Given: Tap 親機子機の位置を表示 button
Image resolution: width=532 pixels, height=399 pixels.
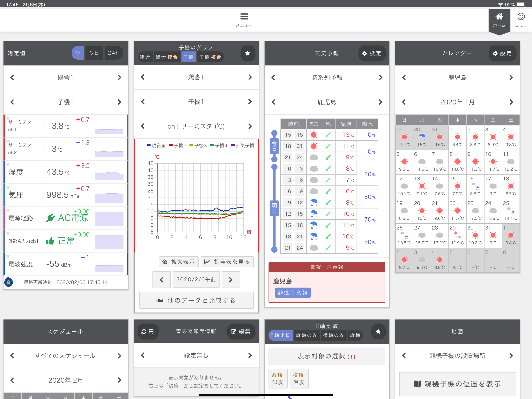Looking at the screenshot, I should point(457,384).
